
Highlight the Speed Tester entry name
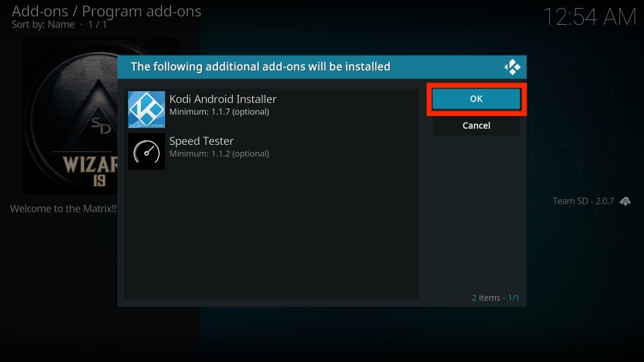click(201, 141)
